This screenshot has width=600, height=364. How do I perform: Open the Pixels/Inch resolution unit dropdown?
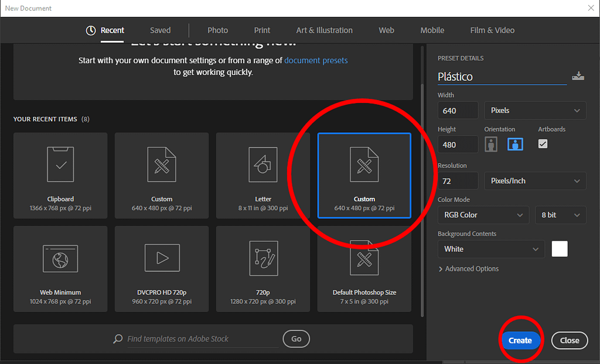pos(535,181)
